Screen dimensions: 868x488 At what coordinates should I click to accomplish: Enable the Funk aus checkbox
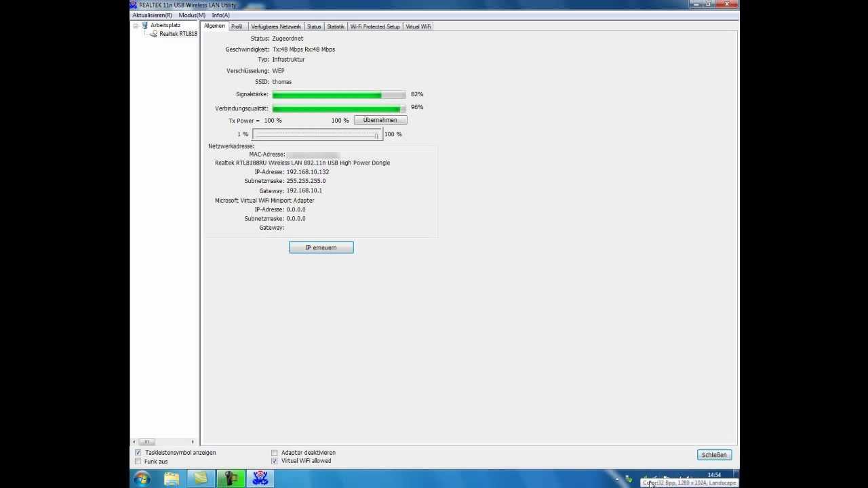[138, 462]
